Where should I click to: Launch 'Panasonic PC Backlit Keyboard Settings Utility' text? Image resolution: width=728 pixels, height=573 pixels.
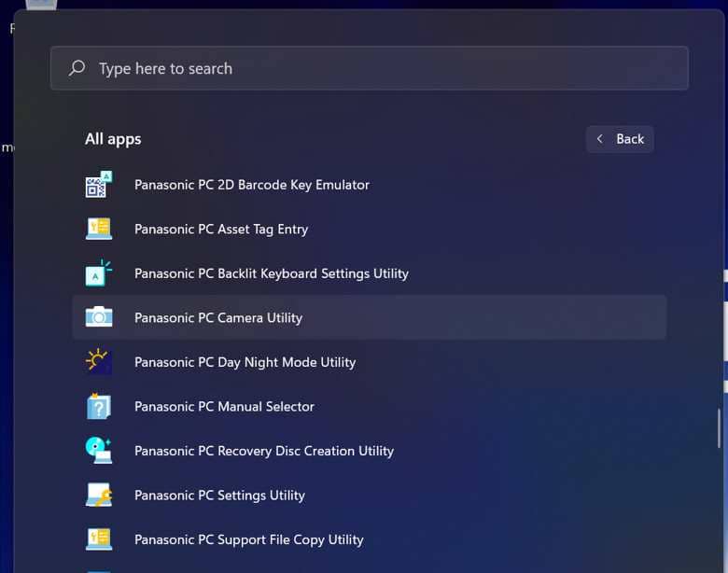point(272,273)
